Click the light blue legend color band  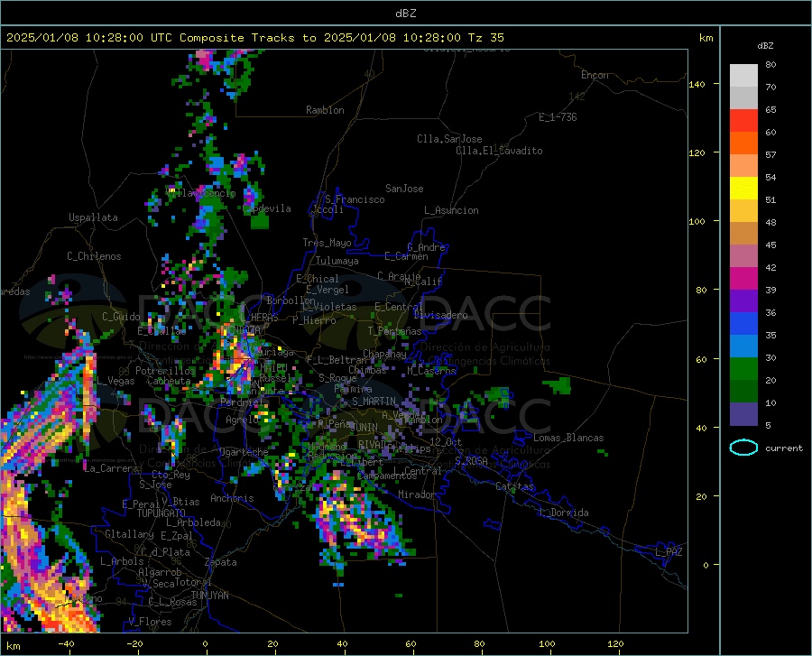pos(743,346)
